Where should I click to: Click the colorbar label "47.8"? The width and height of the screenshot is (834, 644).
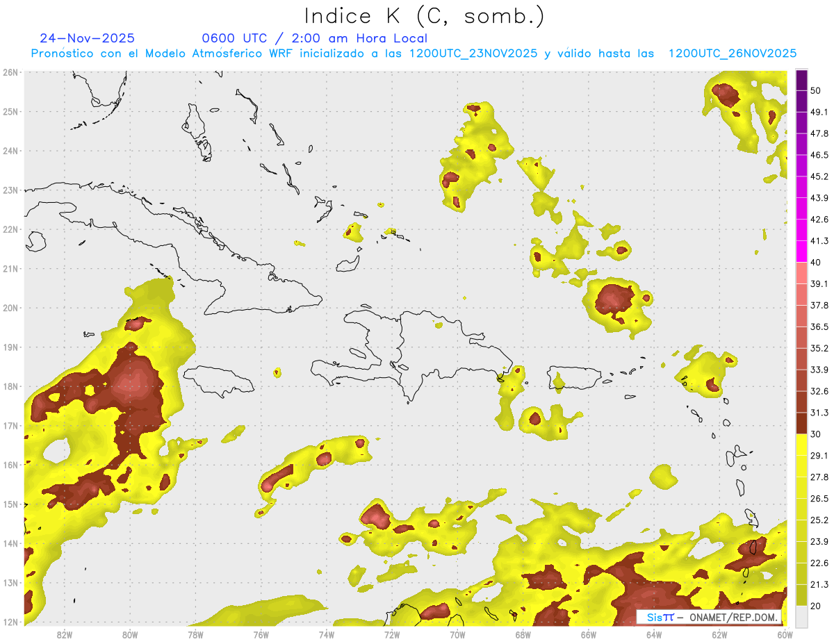pyautogui.click(x=819, y=133)
